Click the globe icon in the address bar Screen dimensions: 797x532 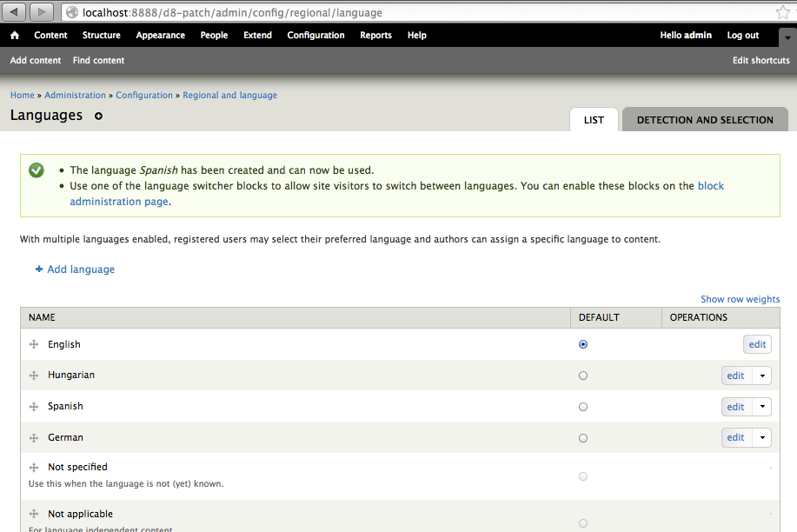click(72, 12)
